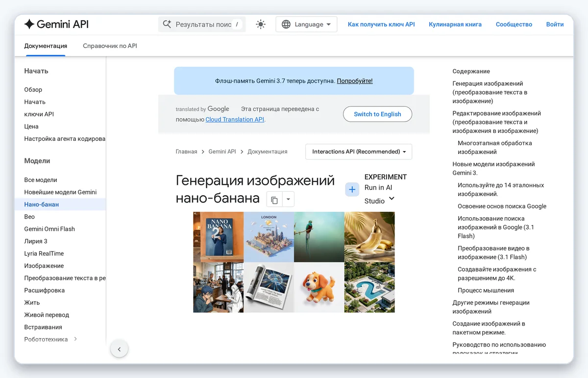Open the Language dropdown
The image size is (588, 378).
(306, 24)
